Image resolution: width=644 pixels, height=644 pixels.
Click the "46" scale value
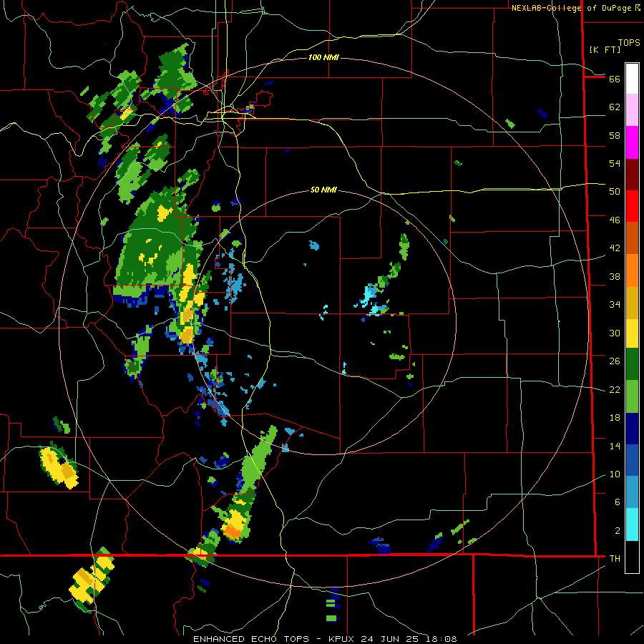[615, 220]
